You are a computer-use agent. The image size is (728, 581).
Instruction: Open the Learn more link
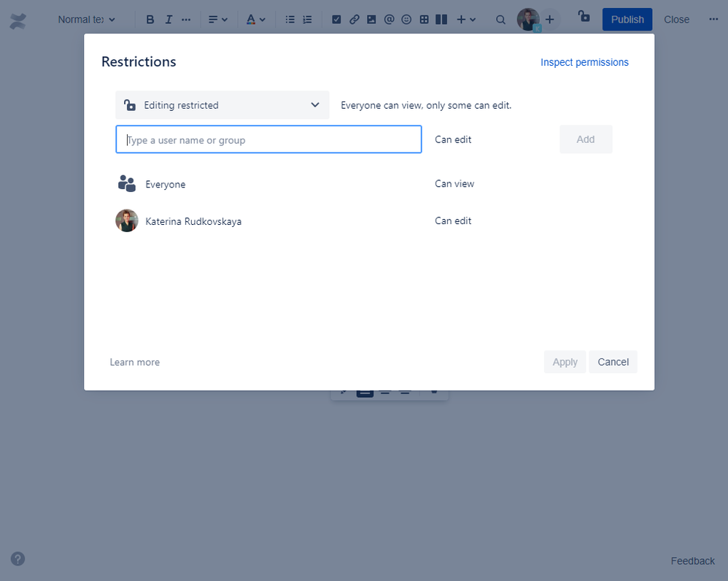[135, 362]
